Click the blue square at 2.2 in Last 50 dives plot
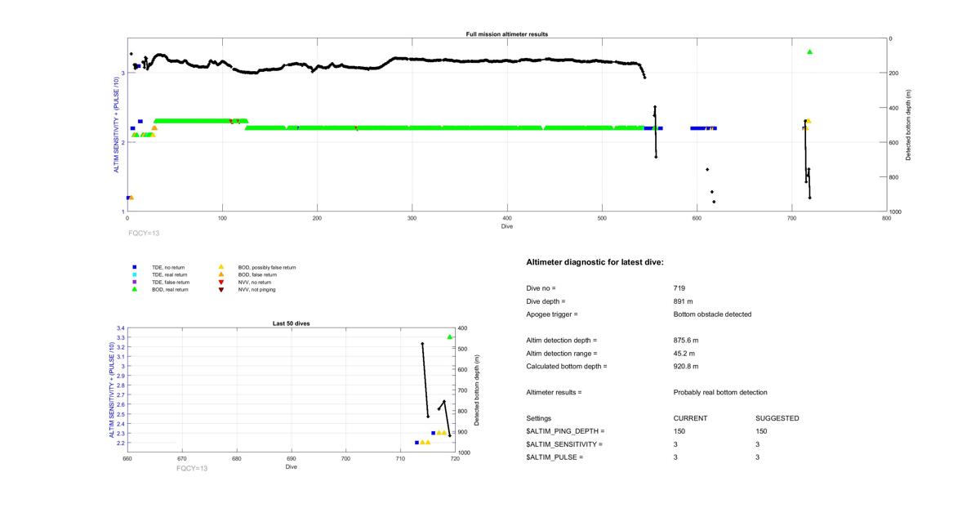Viewport: 980px width, 508px height. [416, 443]
